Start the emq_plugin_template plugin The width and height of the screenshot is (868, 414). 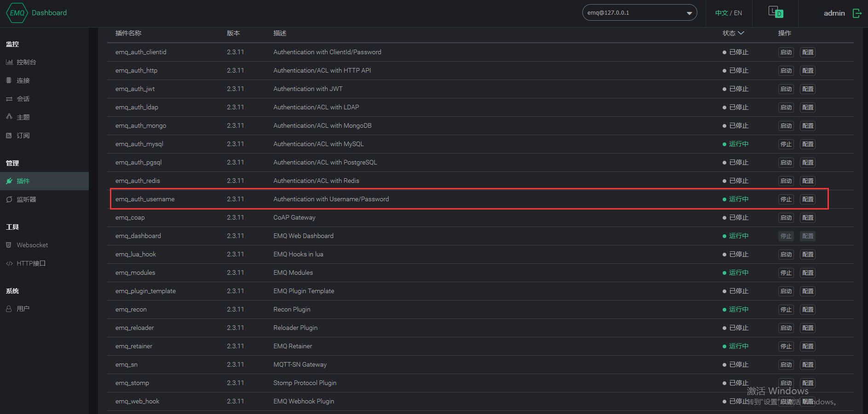tap(786, 291)
